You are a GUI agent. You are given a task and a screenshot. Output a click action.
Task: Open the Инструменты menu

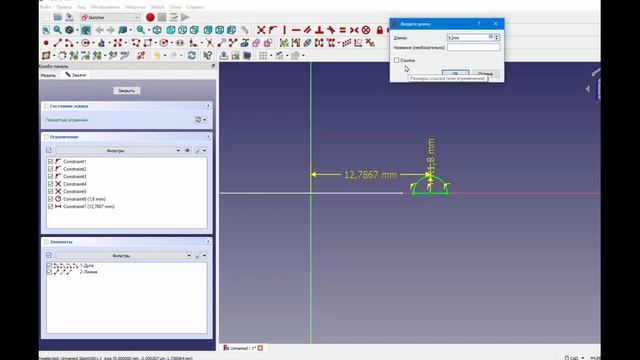click(105, 7)
